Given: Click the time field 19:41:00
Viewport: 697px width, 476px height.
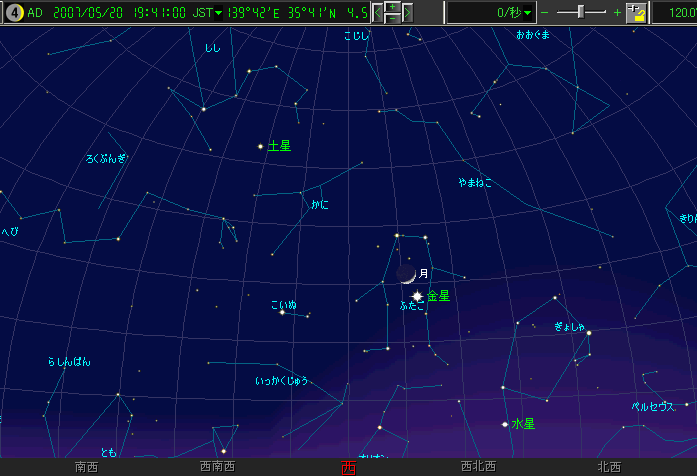Looking at the screenshot, I should tap(157, 13).
